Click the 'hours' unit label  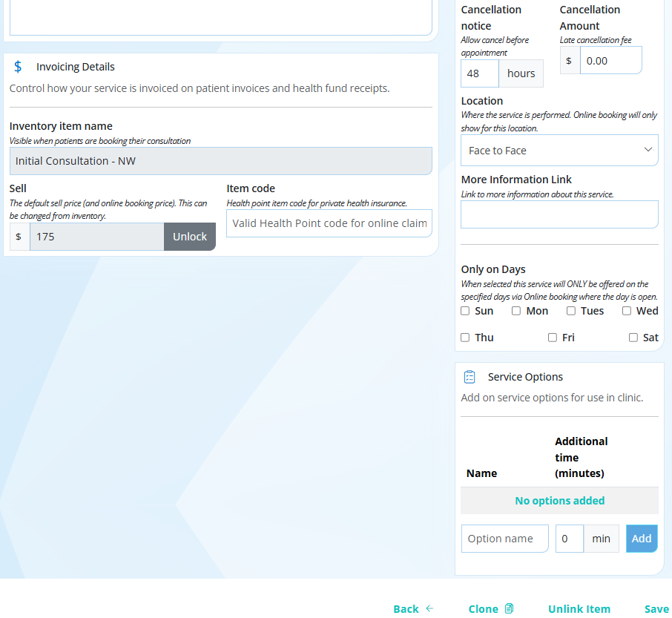[x=521, y=73]
